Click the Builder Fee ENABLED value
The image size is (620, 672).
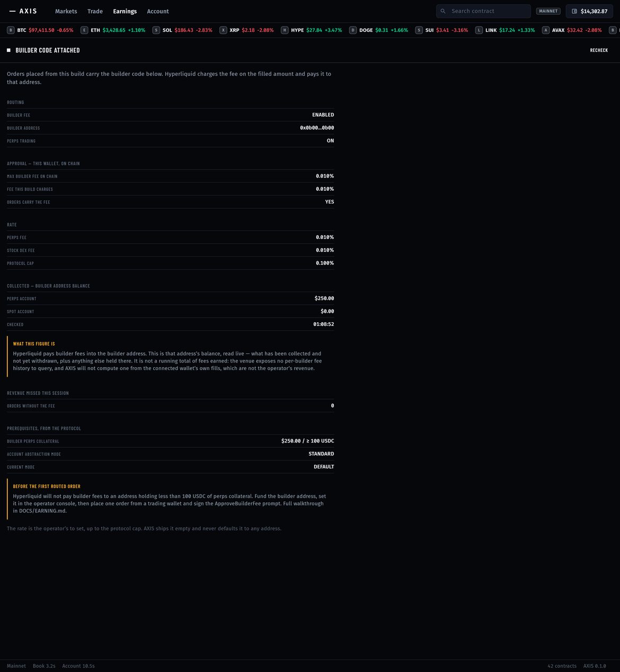(323, 115)
